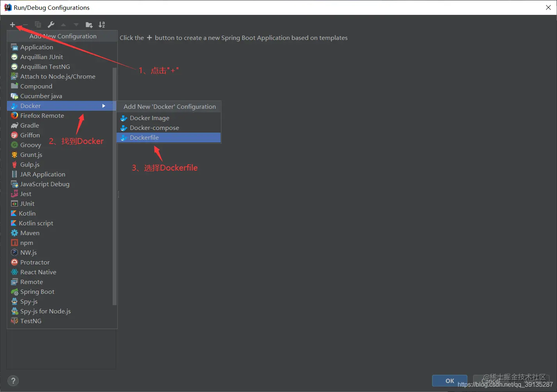
Task: Expand the Docker submenu arrow
Action: pos(104,106)
